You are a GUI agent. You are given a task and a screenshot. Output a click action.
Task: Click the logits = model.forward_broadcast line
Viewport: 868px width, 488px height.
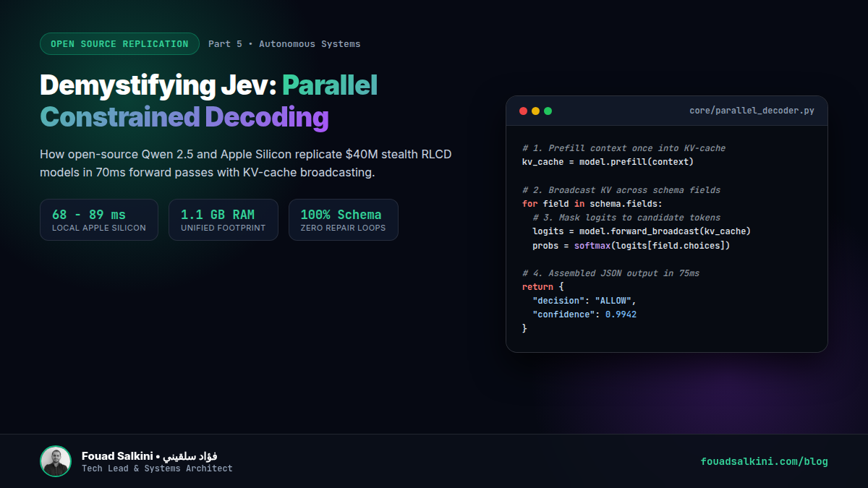[x=642, y=231]
